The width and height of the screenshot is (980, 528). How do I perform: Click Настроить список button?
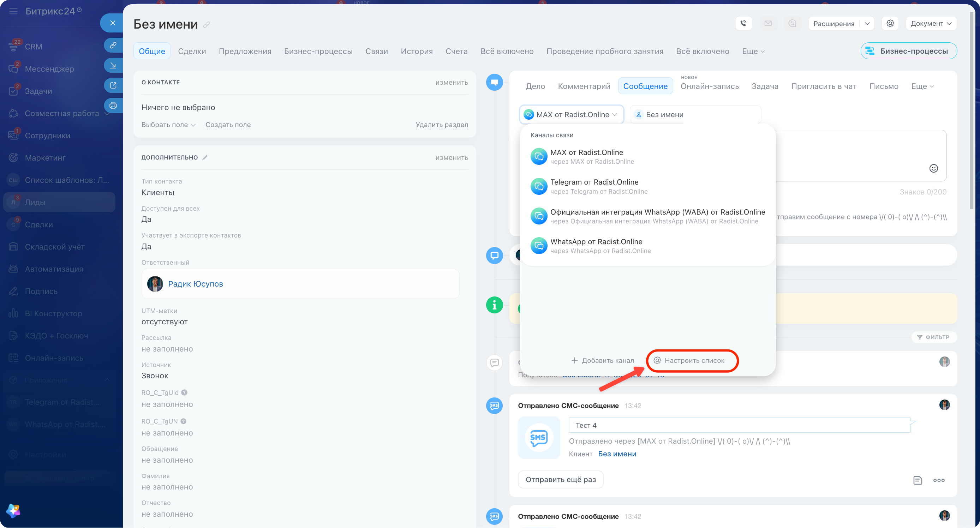[689, 360]
